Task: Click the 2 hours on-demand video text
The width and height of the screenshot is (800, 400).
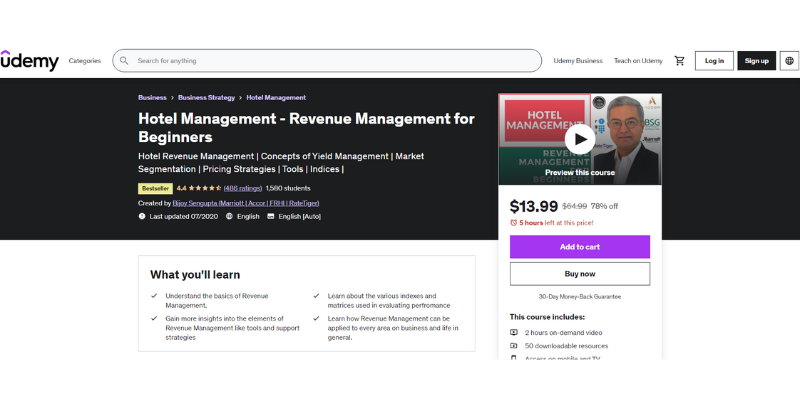Action: pyautogui.click(x=562, y=333)
